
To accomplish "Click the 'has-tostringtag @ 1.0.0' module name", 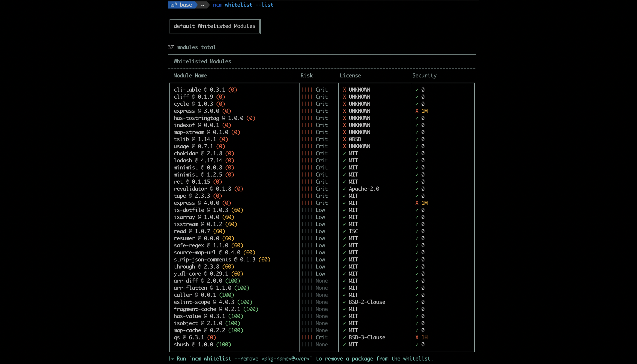I will point(208,118).
